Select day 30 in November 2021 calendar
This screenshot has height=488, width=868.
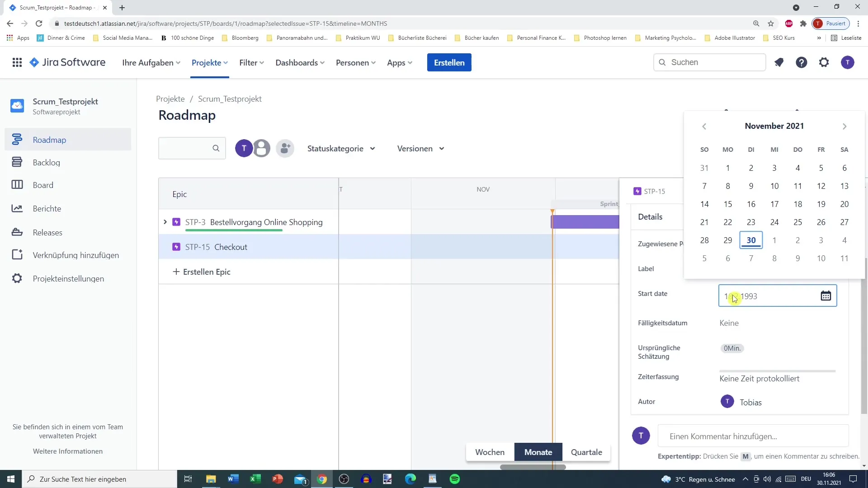pyautogui.click(x=751, y=240)
